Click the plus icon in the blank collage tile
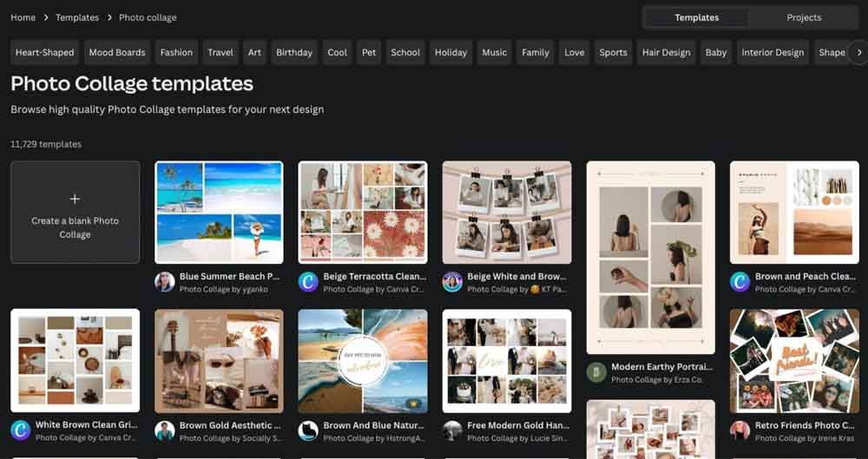 pyautogui.click(x=75, y=199)
